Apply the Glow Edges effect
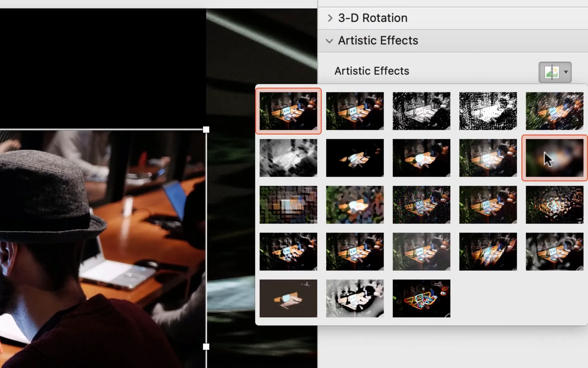This screenshot has height=368, width=588. (x=422, y=298)
